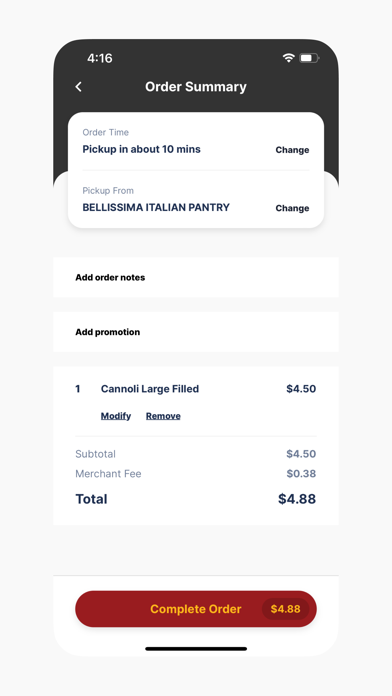Tap the Total amount $4.88
This screenshot has height=696, width=392.
[x=297, y=499]
